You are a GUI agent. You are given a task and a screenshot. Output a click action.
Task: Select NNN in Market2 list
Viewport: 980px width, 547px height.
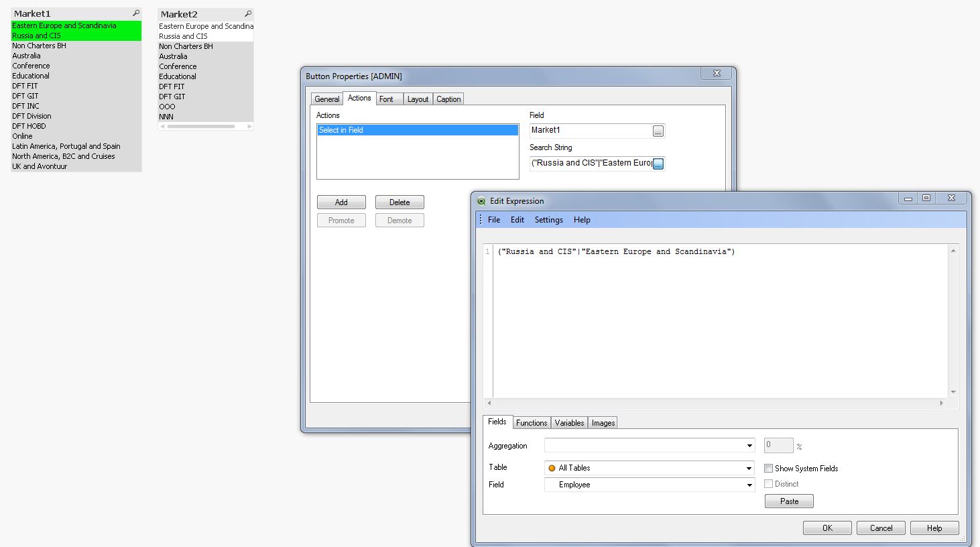(x=206, y=117)
